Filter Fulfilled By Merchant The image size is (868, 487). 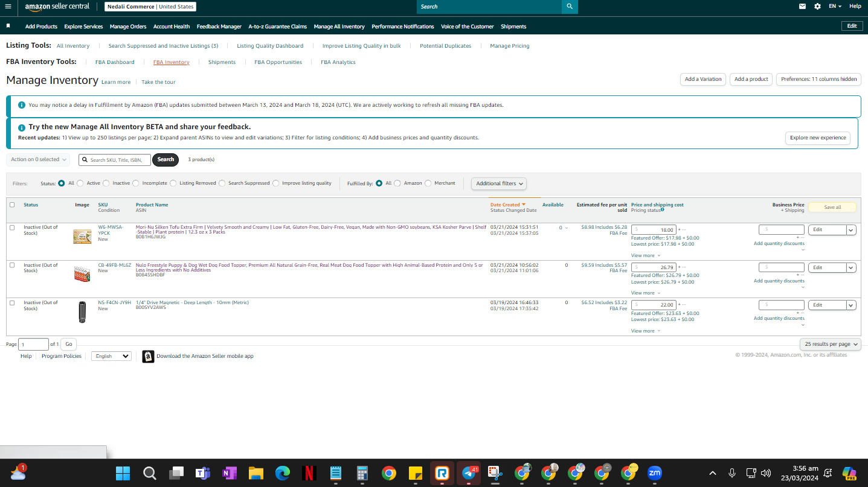pyautogui.click(x=428, y=183)
